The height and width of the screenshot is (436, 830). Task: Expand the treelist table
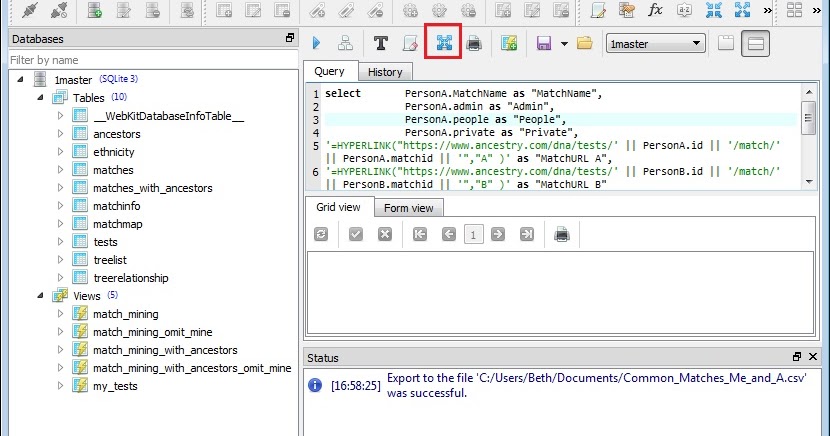coord(60,259)
